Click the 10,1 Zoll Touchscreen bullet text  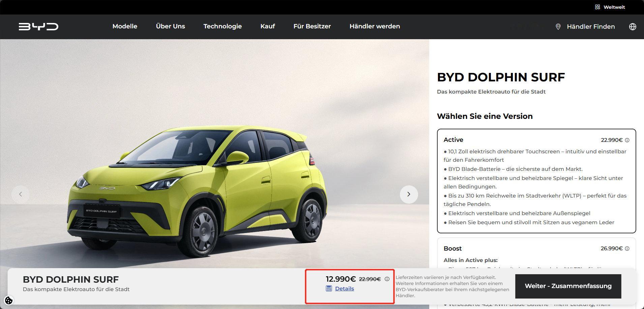535,156
